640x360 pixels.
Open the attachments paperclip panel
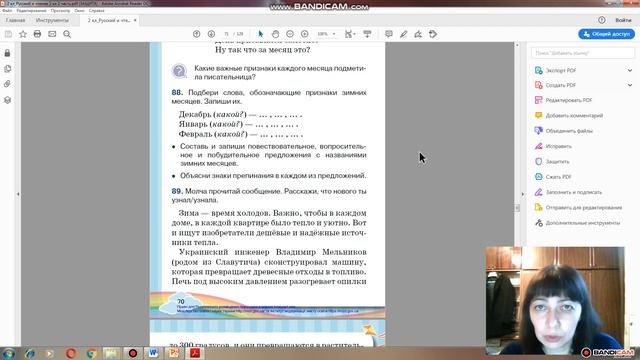(x=7, y=84)
